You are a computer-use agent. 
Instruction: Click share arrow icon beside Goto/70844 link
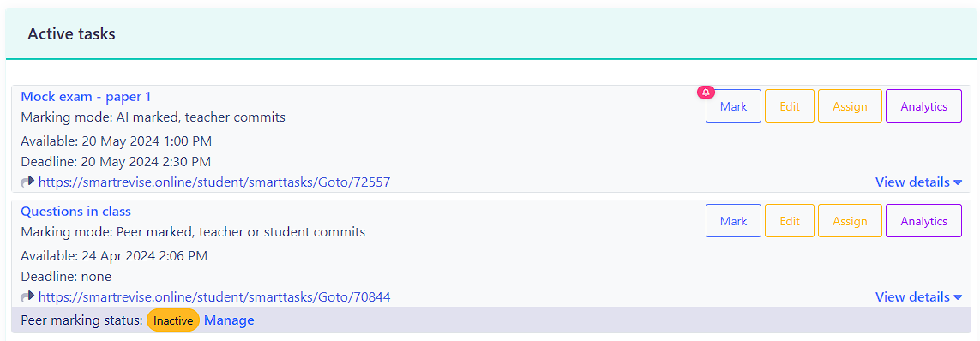click(27, 296)
